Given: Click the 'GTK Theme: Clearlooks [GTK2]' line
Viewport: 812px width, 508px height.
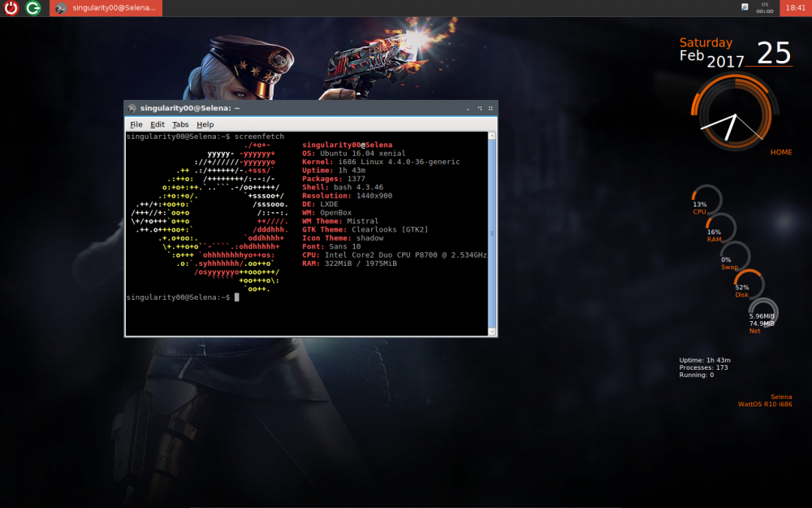Looking at the screenshot, I should point(365,230).
